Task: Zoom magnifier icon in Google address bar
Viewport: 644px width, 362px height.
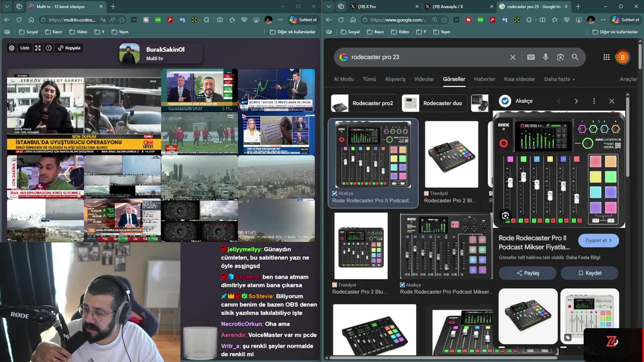Action: tap(434, 20)
